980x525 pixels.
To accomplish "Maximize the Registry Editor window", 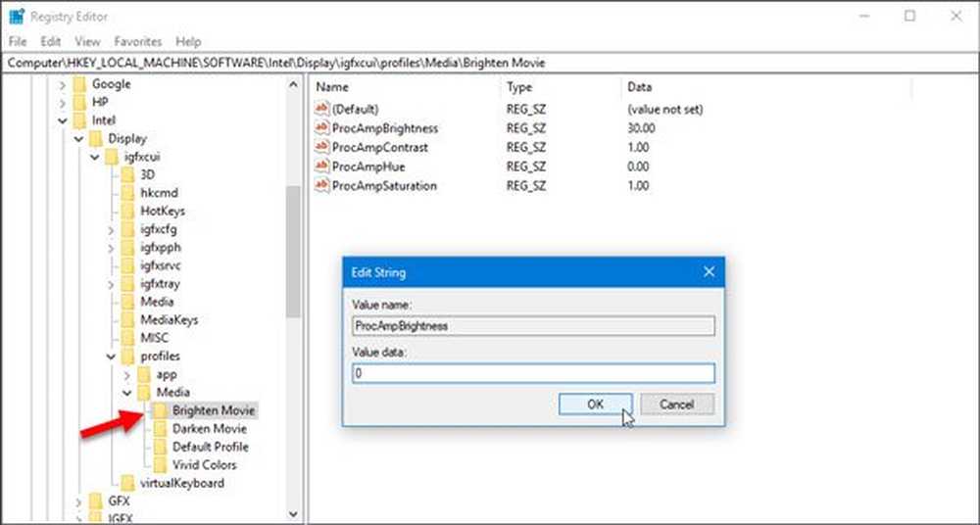I will (909, 17).
